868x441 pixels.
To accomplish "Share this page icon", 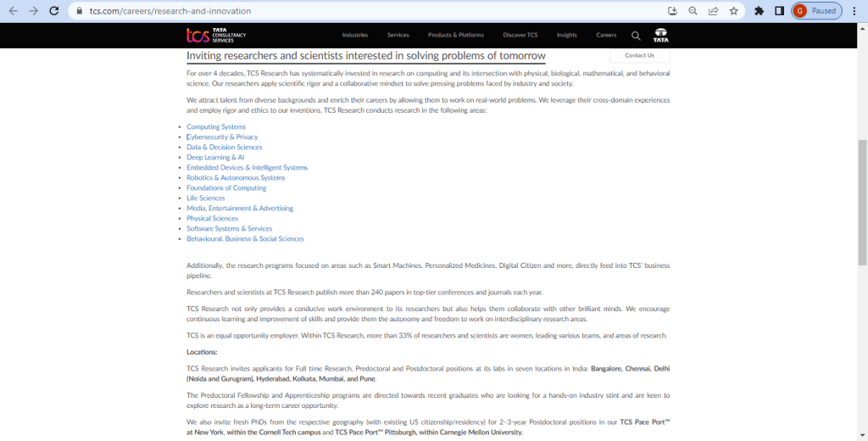I will pyautogui.click(x=714, y=10).
